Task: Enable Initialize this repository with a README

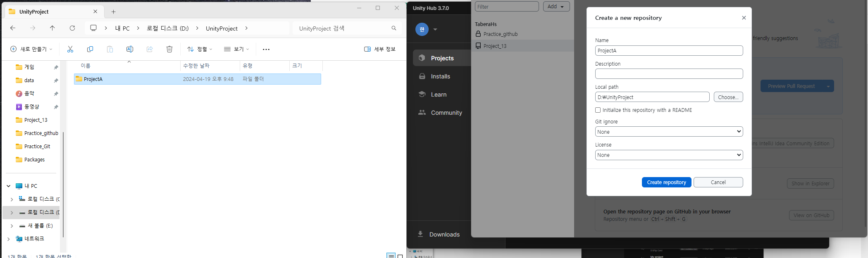Action: 598,110
